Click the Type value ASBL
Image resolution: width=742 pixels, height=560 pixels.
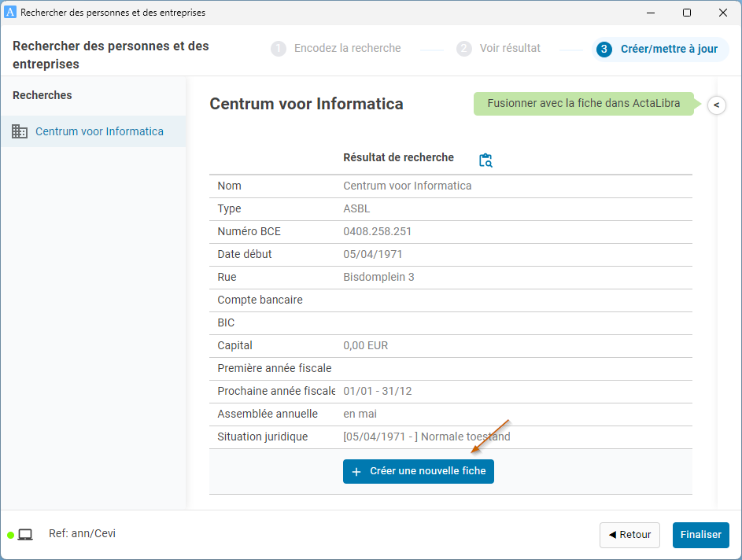pos(356,208)
